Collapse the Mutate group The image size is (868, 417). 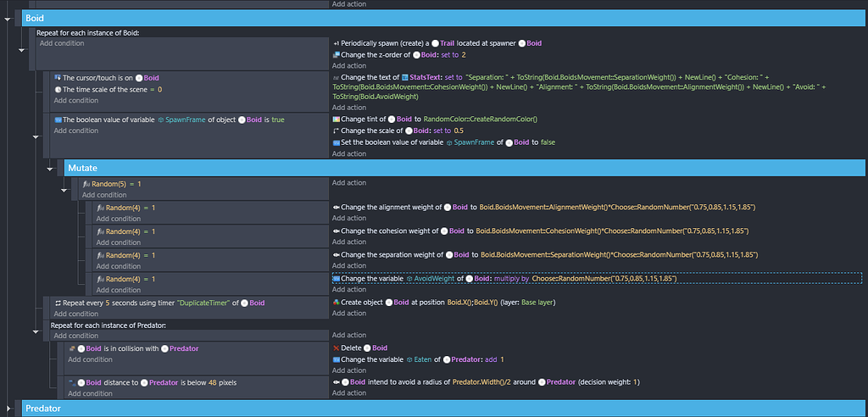click(51, 168)
